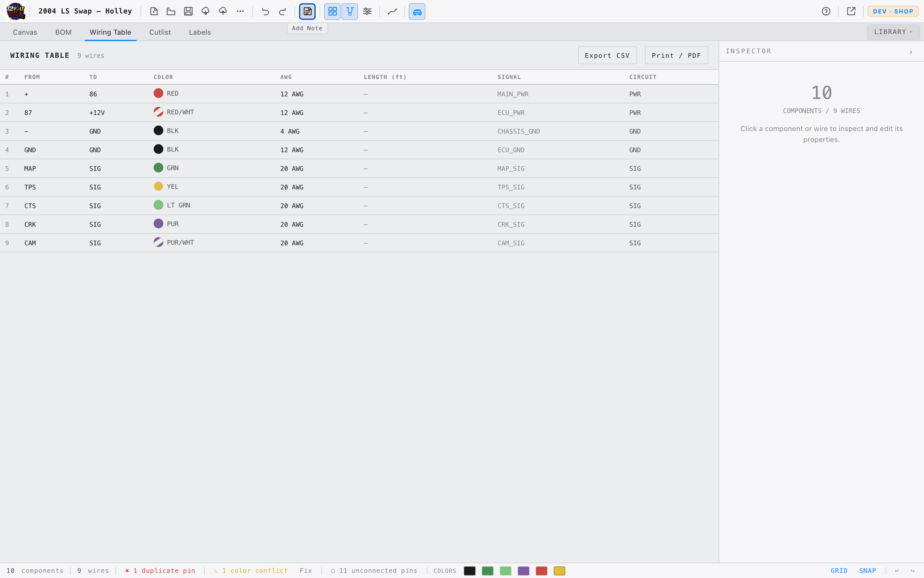This screenshot has width=924, height=578.
Task: Click Export CSV button
Action: tap(607, 56)
